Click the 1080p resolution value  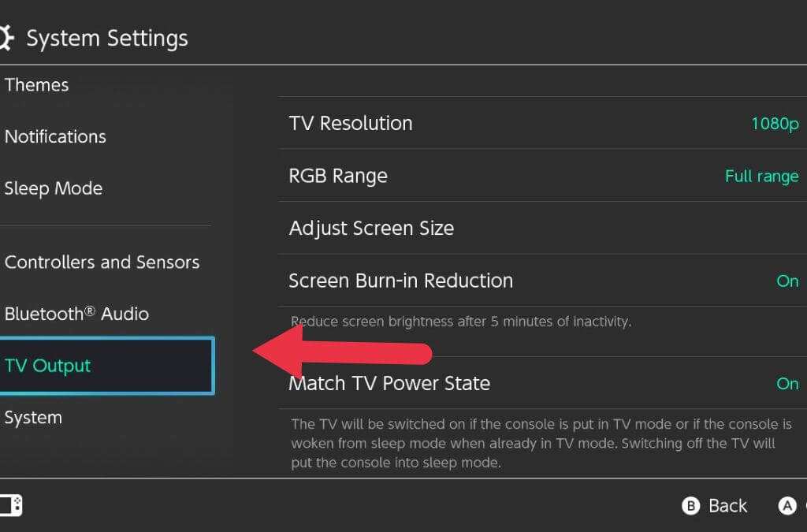(775, 124)
